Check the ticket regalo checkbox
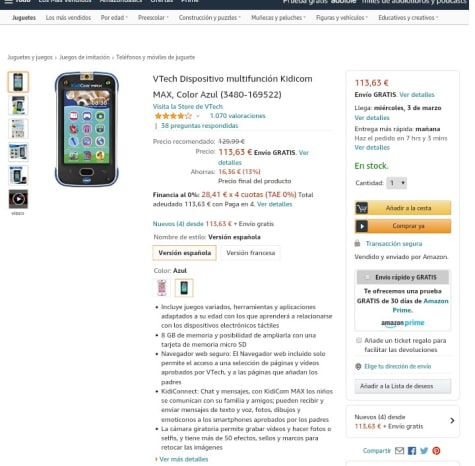475x466 pixels. (359, 340)
